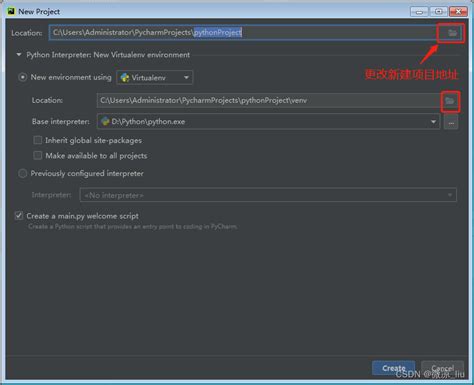Expand the Base interpreter dropdown arrow
The image size is (474, 385).
click(x=433, y=122)
